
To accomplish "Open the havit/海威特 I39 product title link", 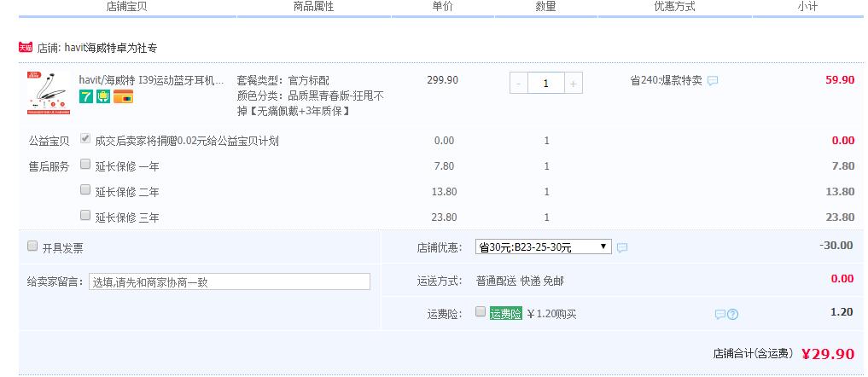I will point(152,80).
